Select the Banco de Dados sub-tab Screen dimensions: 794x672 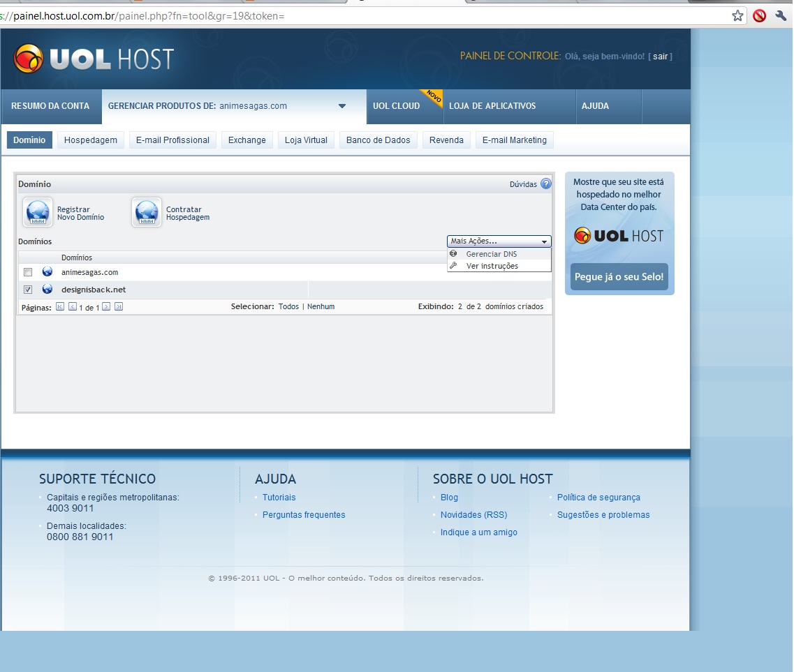point(378,140)
